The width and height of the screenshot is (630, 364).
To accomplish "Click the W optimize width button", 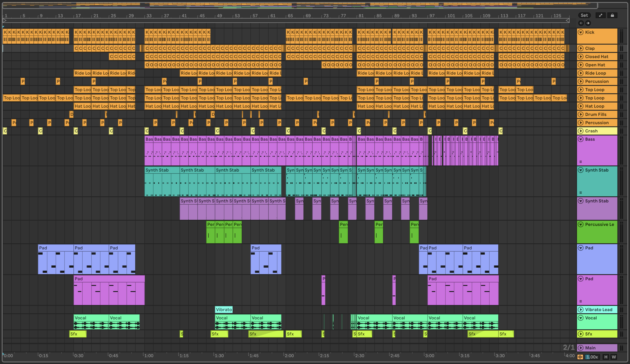I will (x=614, y=357).
